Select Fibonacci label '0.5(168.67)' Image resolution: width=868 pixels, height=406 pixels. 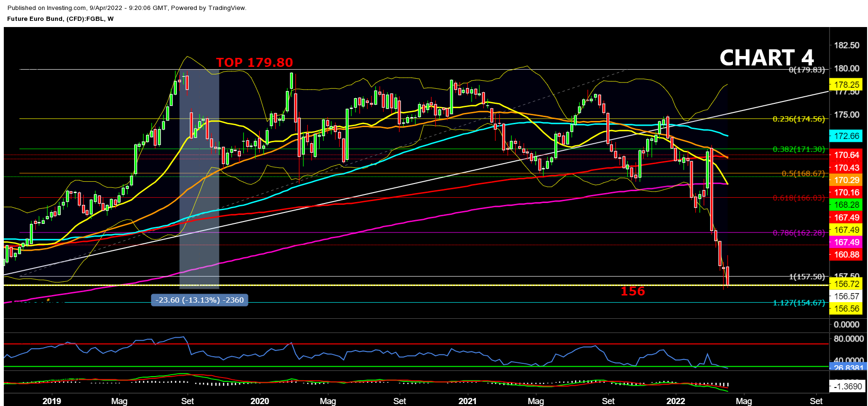pos(803,174)
